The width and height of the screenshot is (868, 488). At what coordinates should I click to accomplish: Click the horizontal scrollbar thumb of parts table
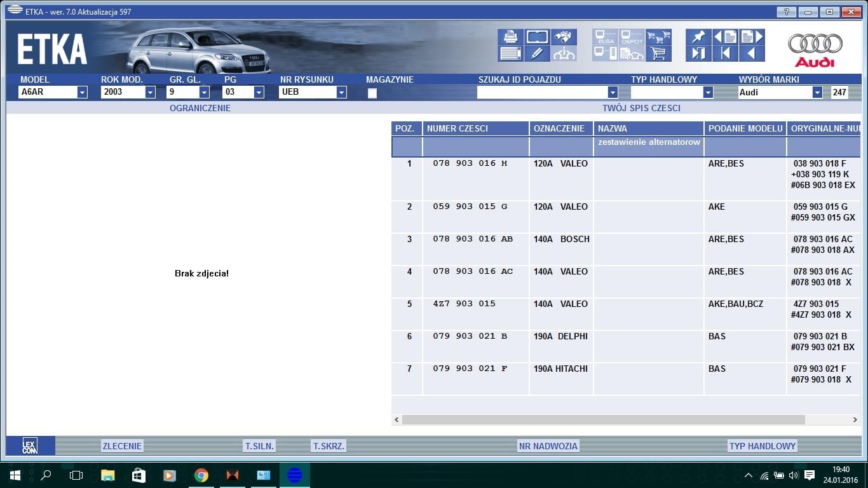(604, 420)
